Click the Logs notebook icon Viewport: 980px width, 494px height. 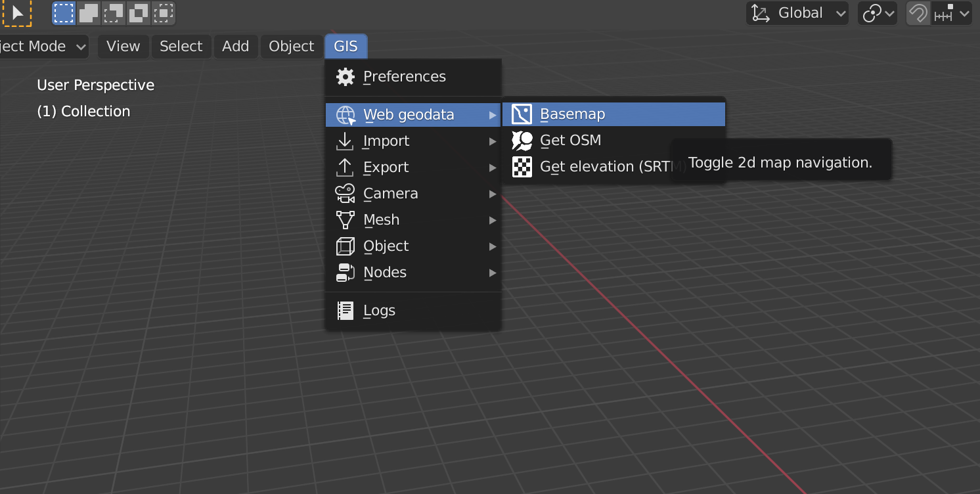click(x=345, y=311)
